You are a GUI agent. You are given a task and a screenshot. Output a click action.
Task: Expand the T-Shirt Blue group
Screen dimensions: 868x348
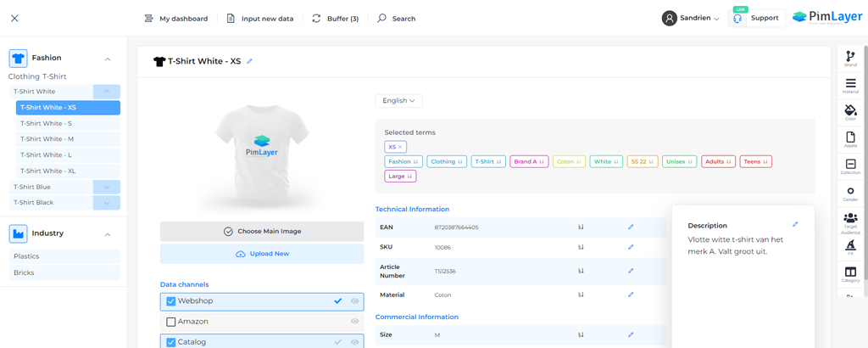(x=107, y=187)
